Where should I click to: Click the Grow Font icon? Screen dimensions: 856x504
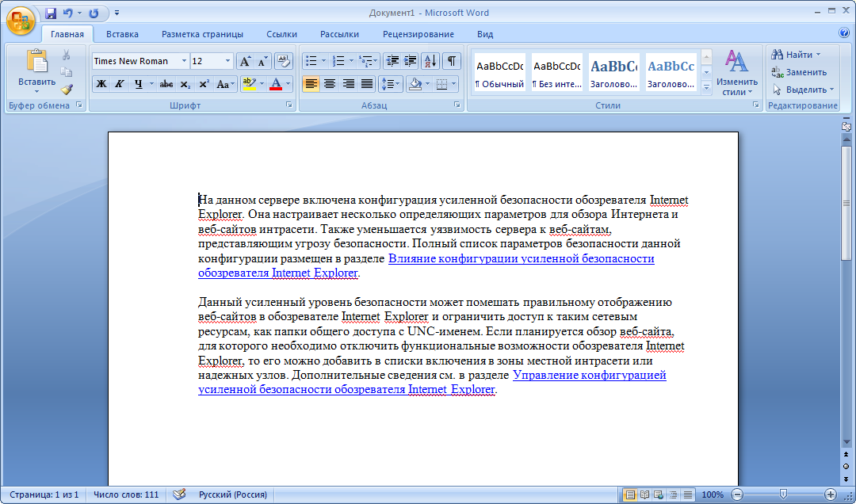245,61
